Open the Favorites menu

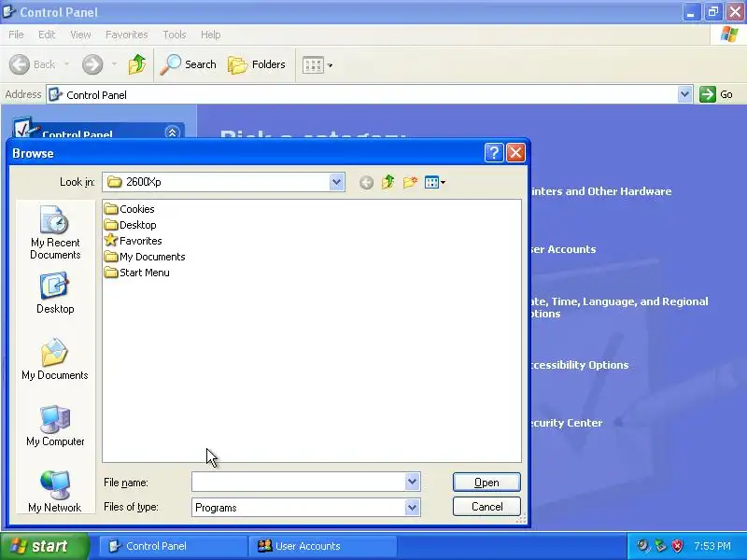[x=127, y=35]
